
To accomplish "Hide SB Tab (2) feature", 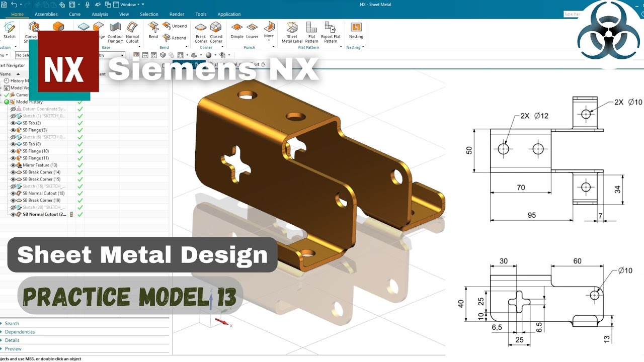I will click(x=14, y=123).
